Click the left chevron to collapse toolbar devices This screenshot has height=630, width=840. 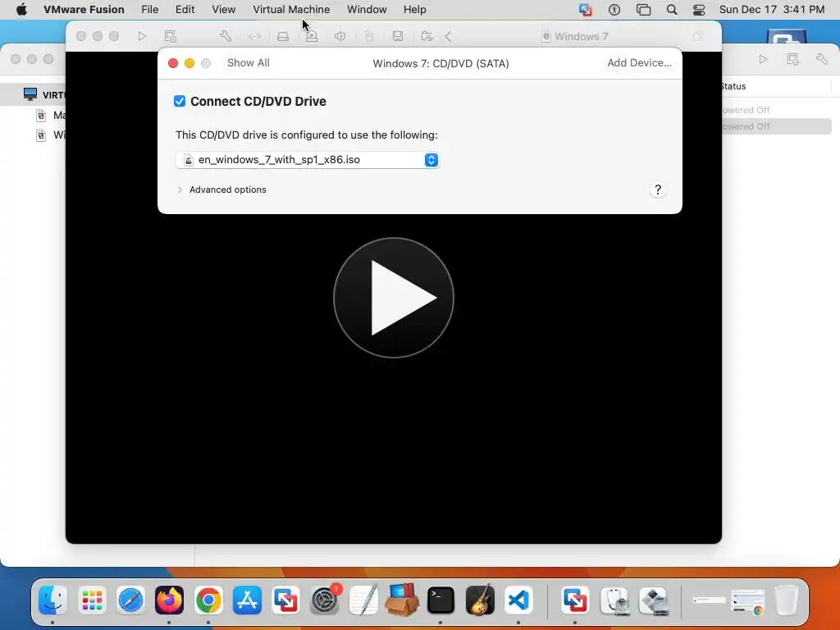pyautogui.click(x=448, y=36)
